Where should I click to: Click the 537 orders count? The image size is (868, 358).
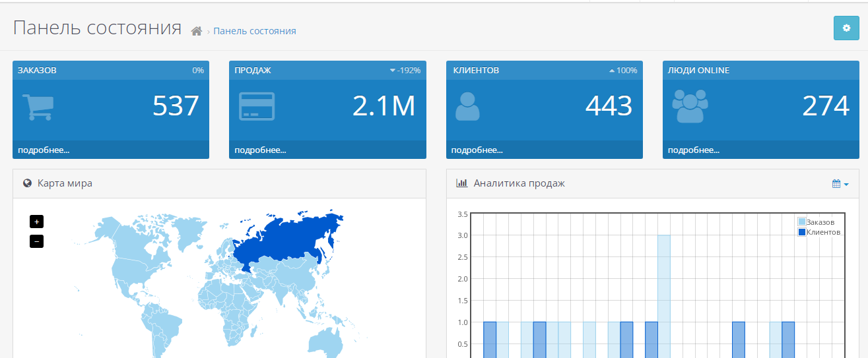(x=176, y=106)
